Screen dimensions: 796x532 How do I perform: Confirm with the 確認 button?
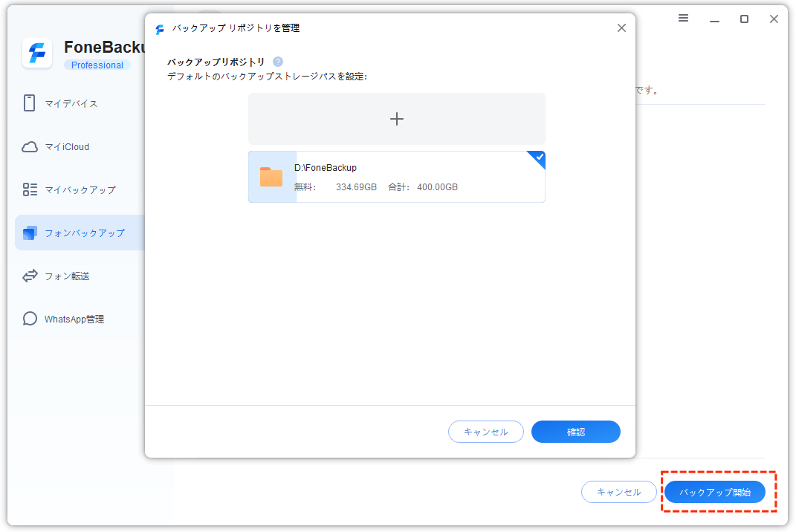pyautogui.click(x=576, y=432)
